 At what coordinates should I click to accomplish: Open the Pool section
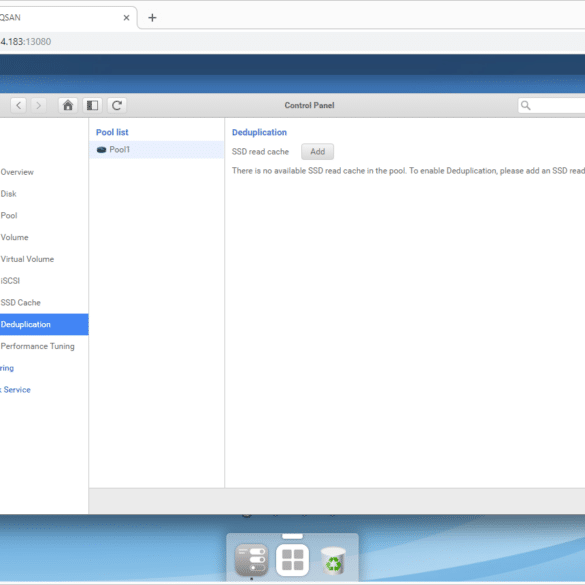point(9,216)
